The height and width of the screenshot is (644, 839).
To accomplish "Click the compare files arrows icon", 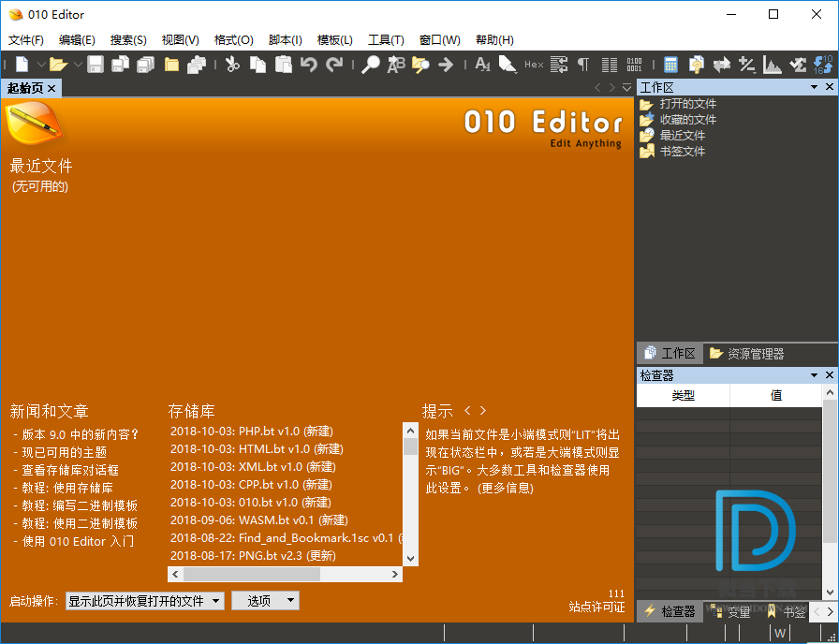I will pos(721,65).
